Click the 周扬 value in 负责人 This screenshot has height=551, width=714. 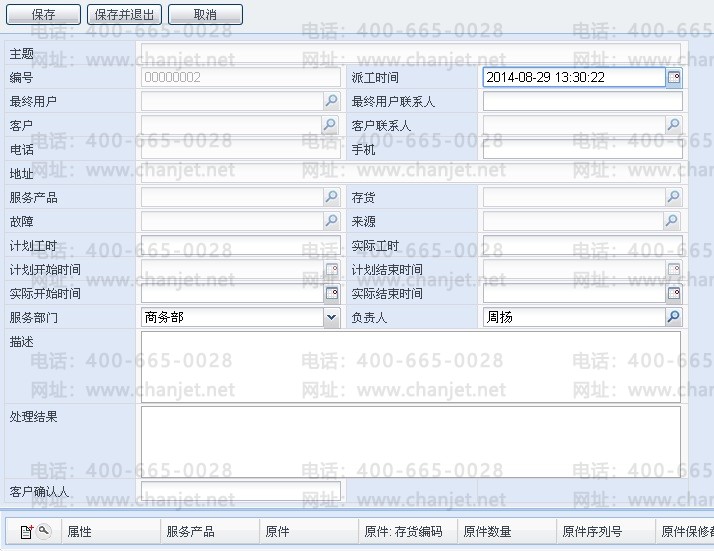500,317
